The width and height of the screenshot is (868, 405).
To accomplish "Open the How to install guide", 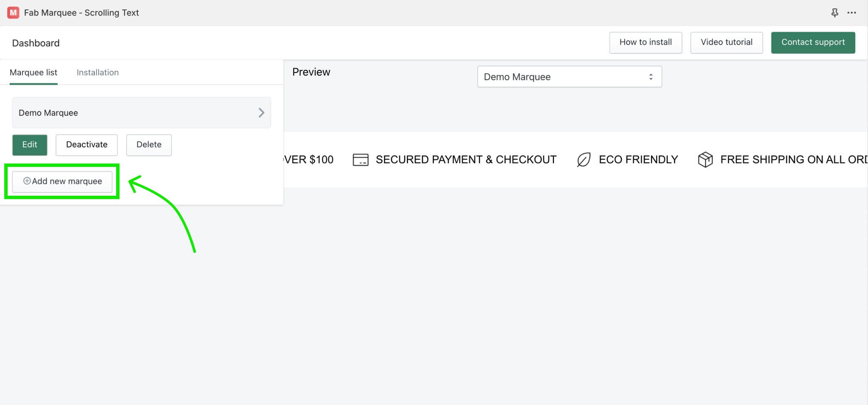I will coord(645,42).
